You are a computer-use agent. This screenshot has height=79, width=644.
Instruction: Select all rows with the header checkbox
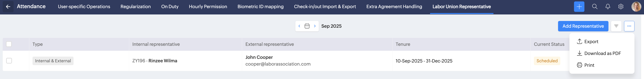[x=9, y=44]
